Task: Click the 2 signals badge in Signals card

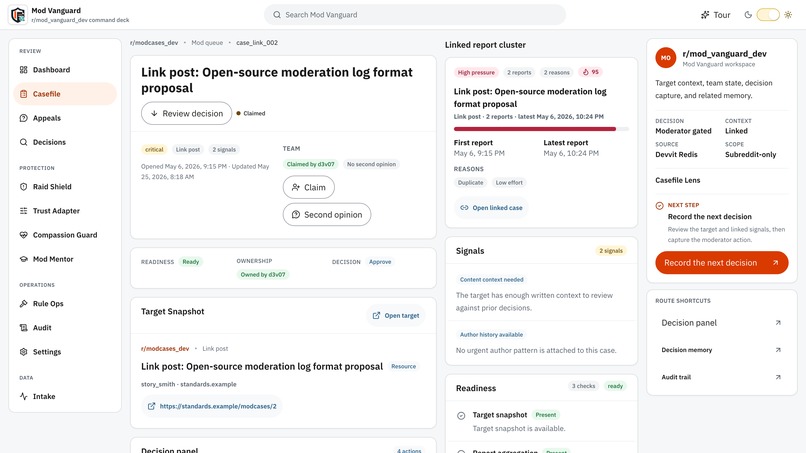Action: (x=611, y=251)
